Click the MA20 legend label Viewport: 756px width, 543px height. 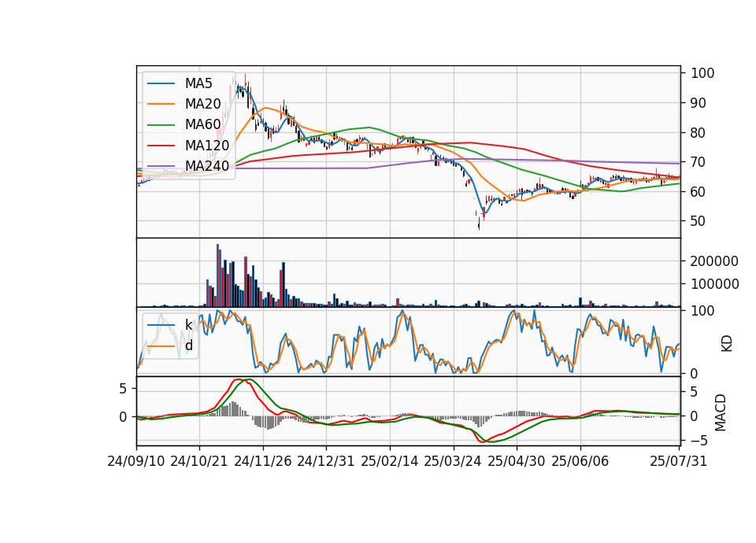202,104
